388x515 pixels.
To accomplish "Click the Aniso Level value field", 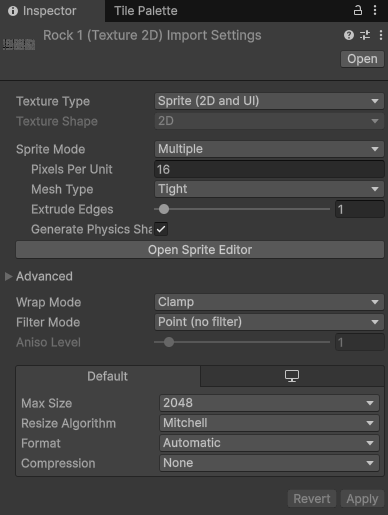I will 360,342.
